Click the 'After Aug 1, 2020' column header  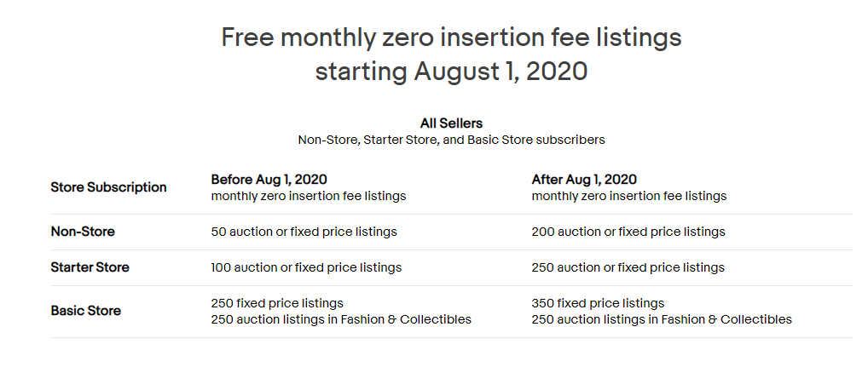(x=584, y=180)
